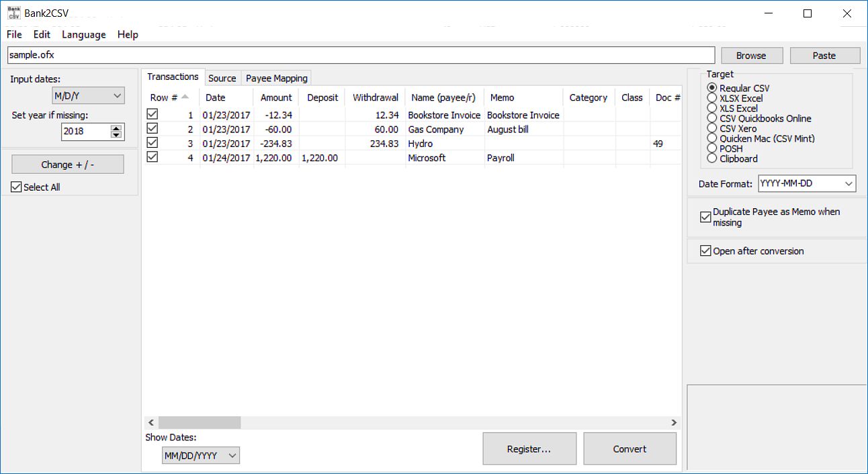Open the Show Dates MM/DD/YYYY dropdown
The height and width of the screenshot is (474, 868).
tap(201, 456)
